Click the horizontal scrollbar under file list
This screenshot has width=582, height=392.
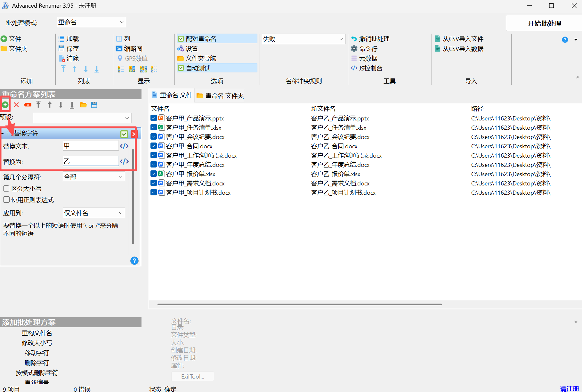tap(299, 304)
